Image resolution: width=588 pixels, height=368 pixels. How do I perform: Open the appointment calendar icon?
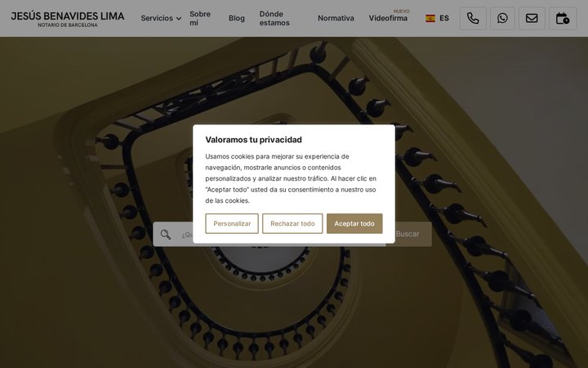click(563, 18)
